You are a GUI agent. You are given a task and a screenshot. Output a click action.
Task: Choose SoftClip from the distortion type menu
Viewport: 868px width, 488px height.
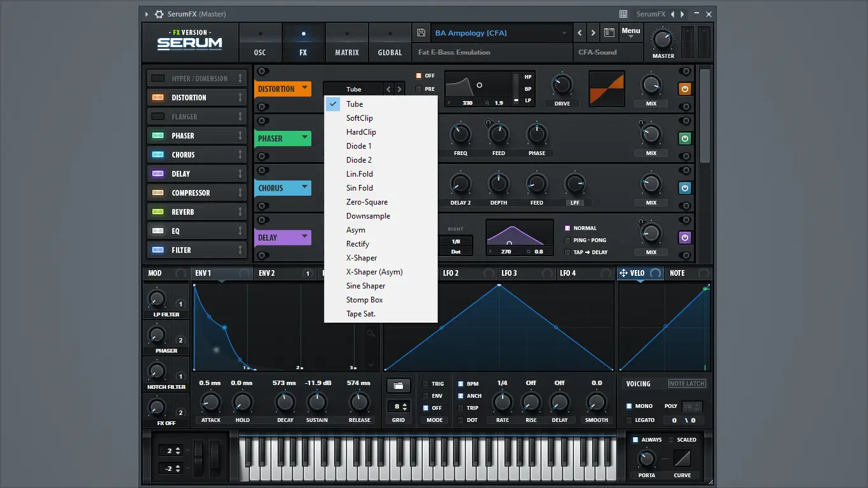[381, 118]
